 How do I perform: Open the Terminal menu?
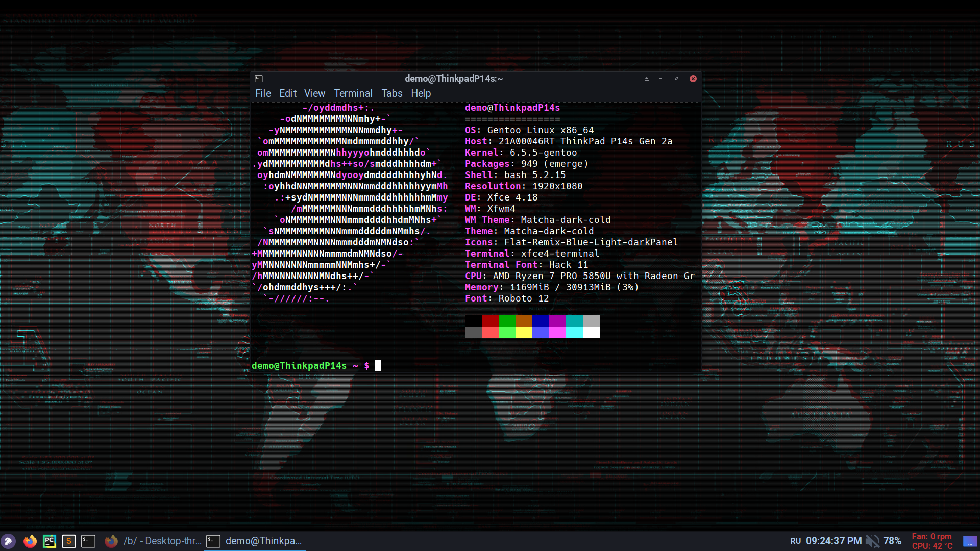tap(353, 93)
